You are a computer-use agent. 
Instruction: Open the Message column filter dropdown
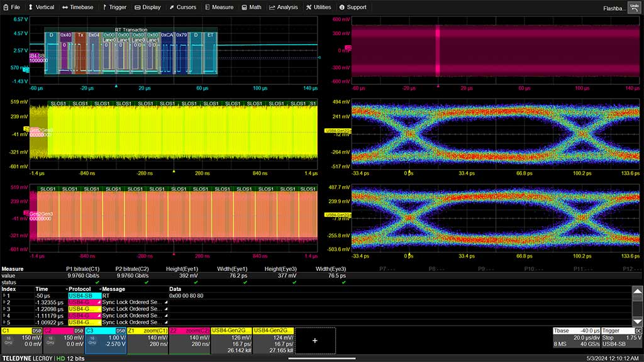[x=99, y=288]
